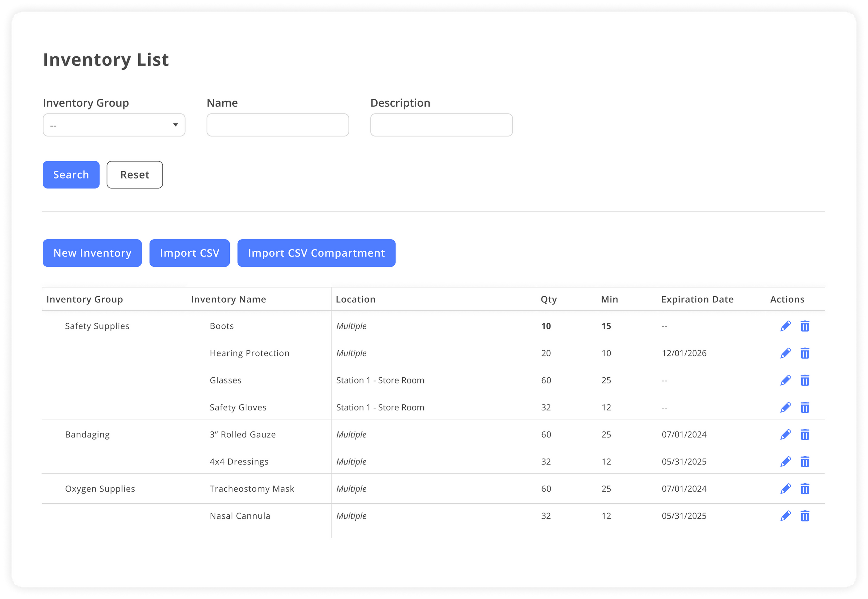
Task: Edit the Nasal Cannula item
Action: tap(786, 516)
